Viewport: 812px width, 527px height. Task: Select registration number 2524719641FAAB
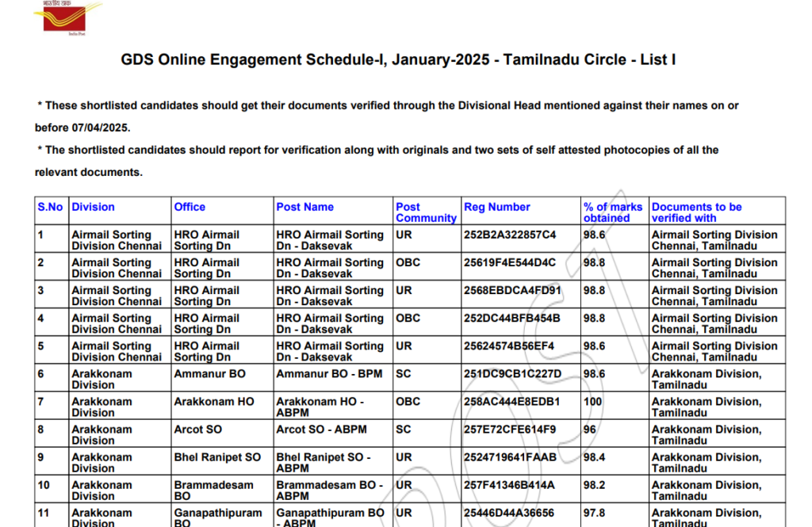[510, 457]
